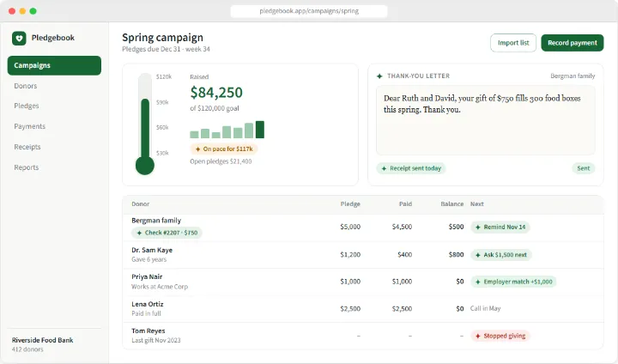Screen dimensions: 618x364
Task: Click the Import list button
Action: tap(513, 43)
